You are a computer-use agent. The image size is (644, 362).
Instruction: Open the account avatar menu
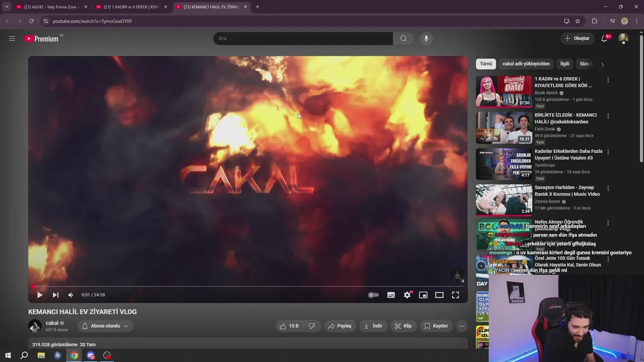pos(623,38)
